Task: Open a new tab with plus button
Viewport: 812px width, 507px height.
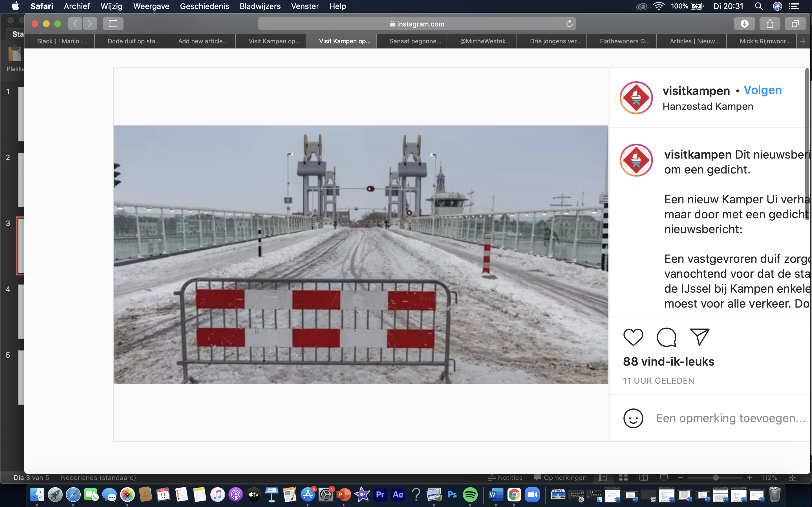Action: click(803, 41)
